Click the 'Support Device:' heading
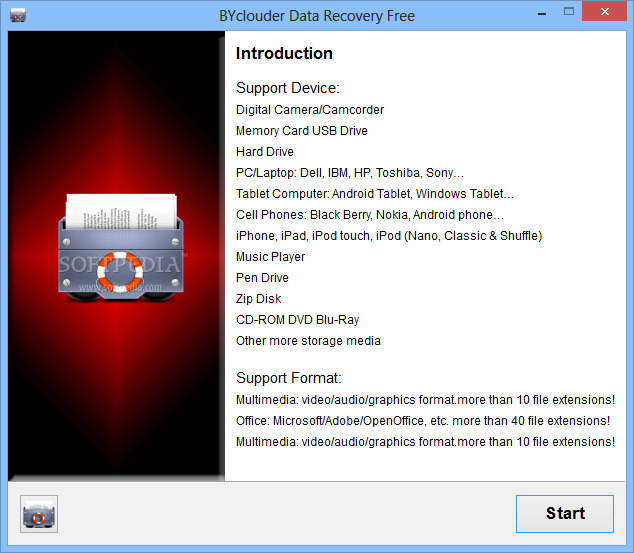Image resolution: width=634 pixels, height=553 pixels. [x=287, y=88]
